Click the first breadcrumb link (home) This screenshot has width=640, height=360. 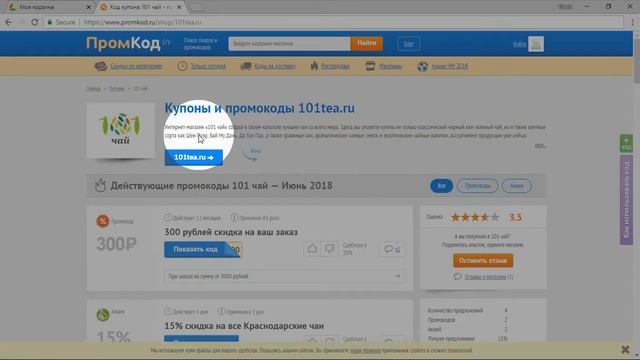click(x=93, y=89)
